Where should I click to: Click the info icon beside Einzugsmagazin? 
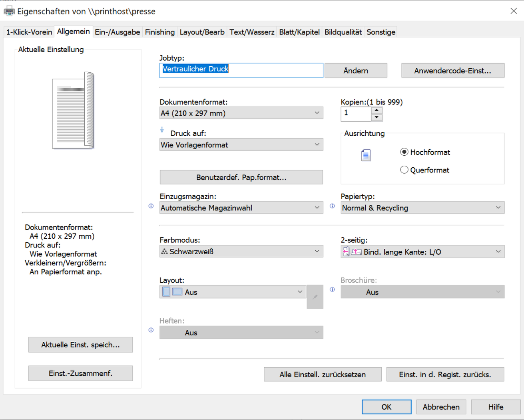point(151,206)
